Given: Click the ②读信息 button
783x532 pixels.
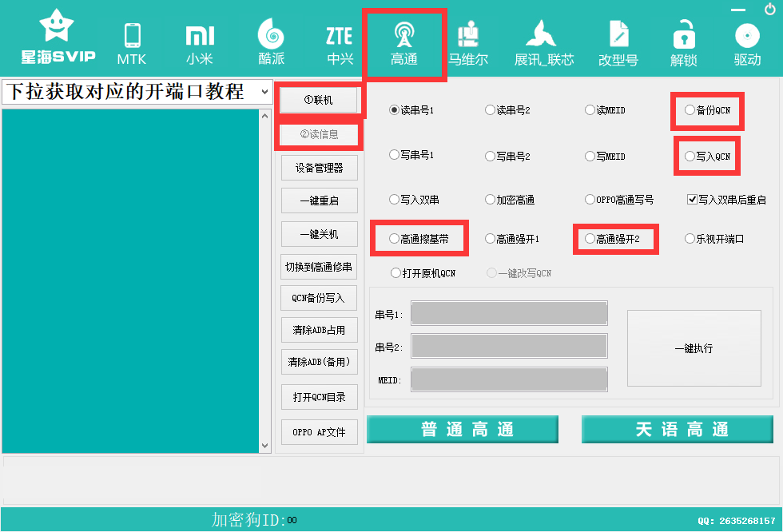Looking at the screenshot, I should [x=319, y=134].
